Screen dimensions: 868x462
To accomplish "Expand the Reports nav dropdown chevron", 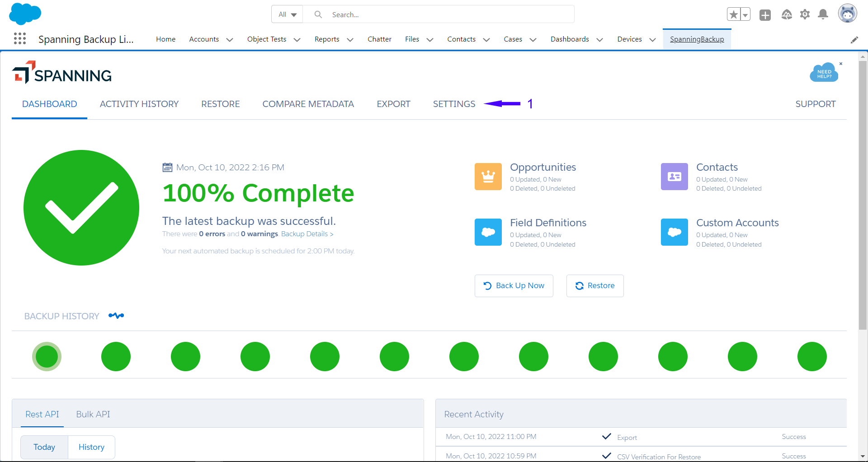I will point(350,40).
